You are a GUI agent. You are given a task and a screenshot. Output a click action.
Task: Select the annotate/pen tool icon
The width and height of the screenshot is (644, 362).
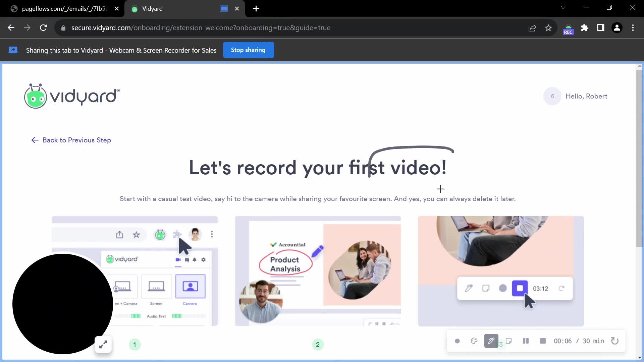[491, 341]
